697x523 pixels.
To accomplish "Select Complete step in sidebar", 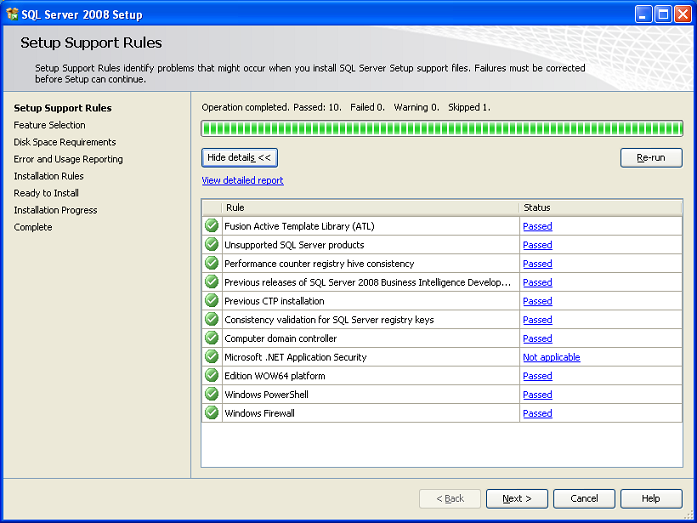I will (33, 227).
